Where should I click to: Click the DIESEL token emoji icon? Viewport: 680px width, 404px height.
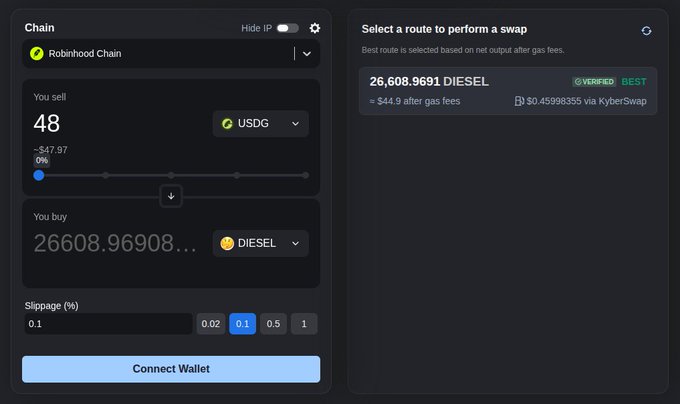coord(227,243)
